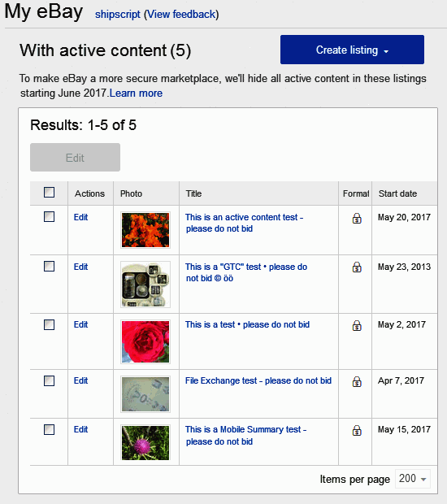The image size is (447, 504).
Task: Check the box for active content test listing
Action: (x=49, y=217)
